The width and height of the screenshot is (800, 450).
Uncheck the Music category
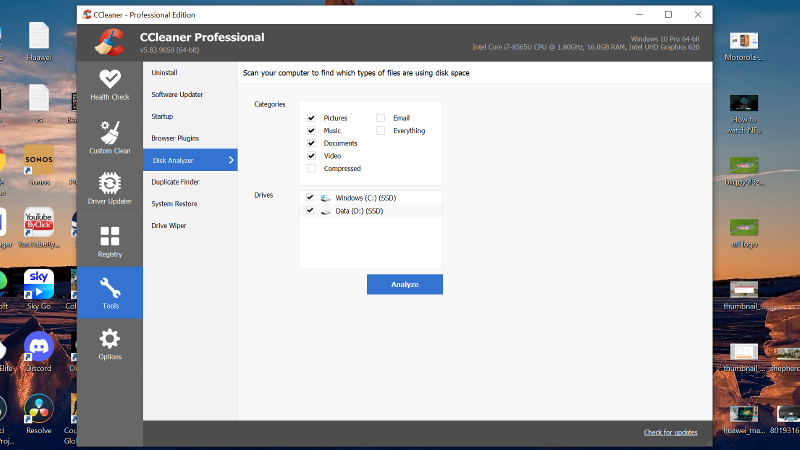pos(311,131)
